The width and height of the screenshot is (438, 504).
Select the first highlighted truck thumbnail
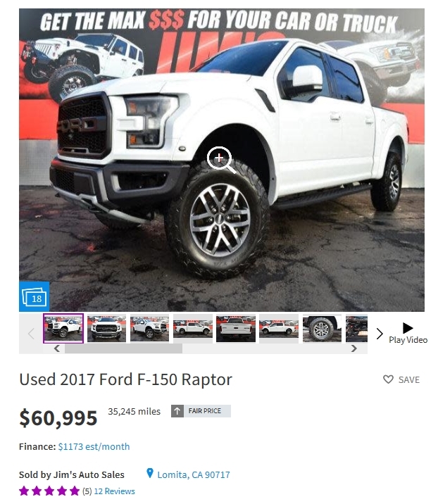63,329
